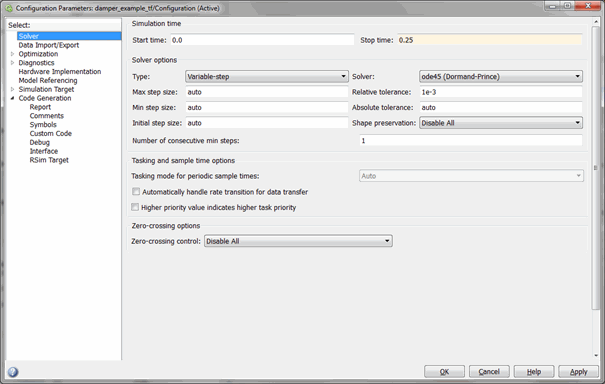Enable automatically handle rate transition checkbox
Image resolution: width=605 pixels, height=384 pixels.
136,191
